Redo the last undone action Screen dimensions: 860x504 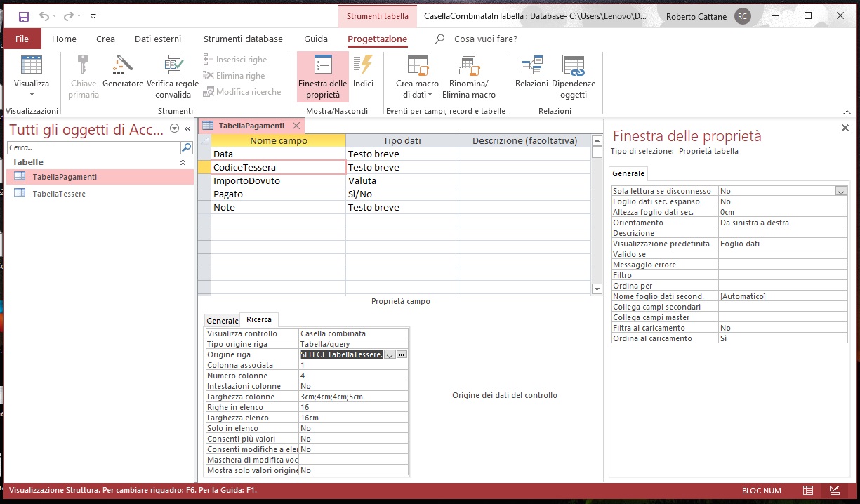[x=69, y=16]
